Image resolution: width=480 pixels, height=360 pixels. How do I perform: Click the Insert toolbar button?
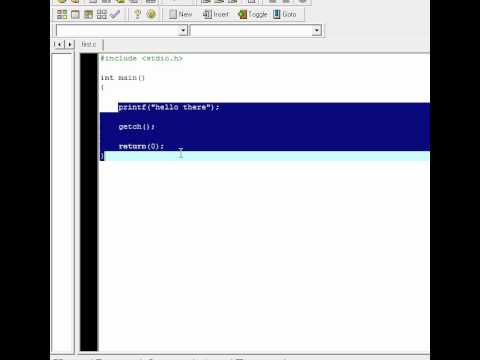tap(216, 14)
